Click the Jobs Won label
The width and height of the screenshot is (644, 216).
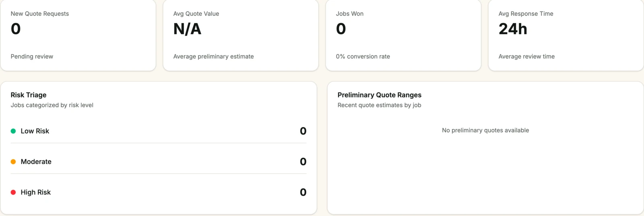coord(350,14)
